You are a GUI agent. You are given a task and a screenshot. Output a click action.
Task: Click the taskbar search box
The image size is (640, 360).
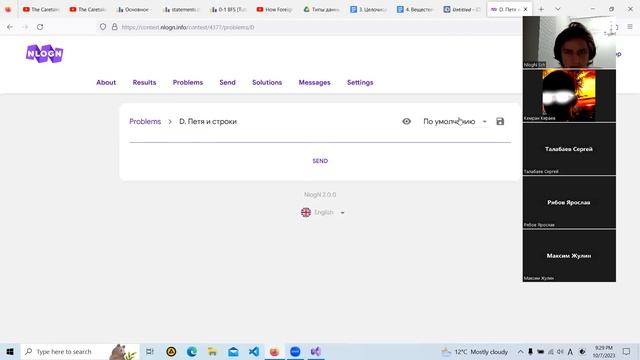click(x=80, y=351)
